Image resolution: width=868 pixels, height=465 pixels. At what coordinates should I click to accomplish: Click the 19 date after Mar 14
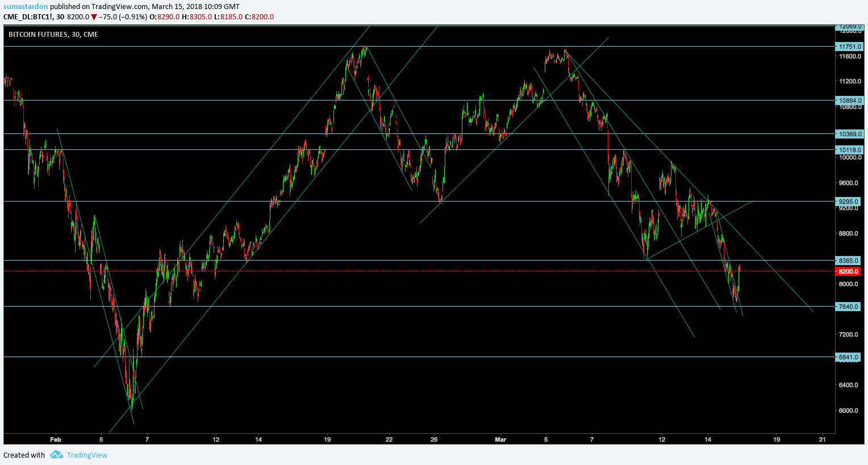(x=777, y=439)
